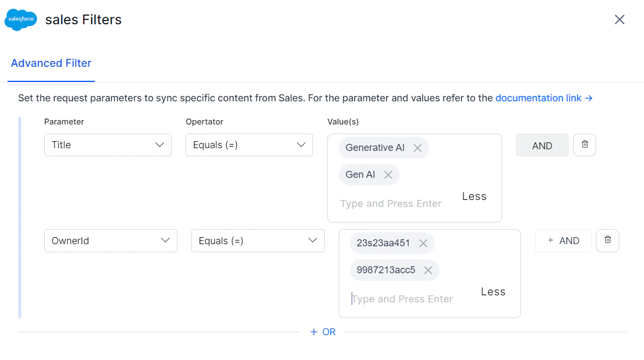Viewport: 644px width, 360px height.
Task: Open the Equals operator dropdown for OwnerId
Action: tap(258, 240)
